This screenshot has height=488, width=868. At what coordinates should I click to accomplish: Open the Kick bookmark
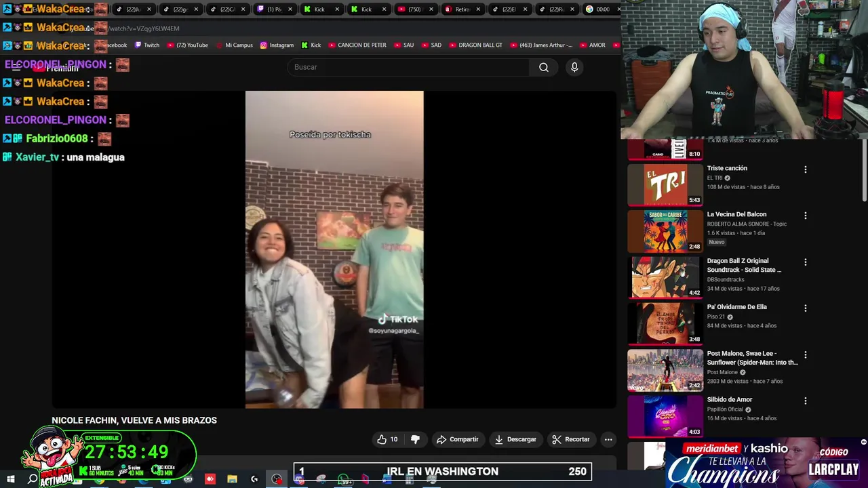tap(311, 45)
